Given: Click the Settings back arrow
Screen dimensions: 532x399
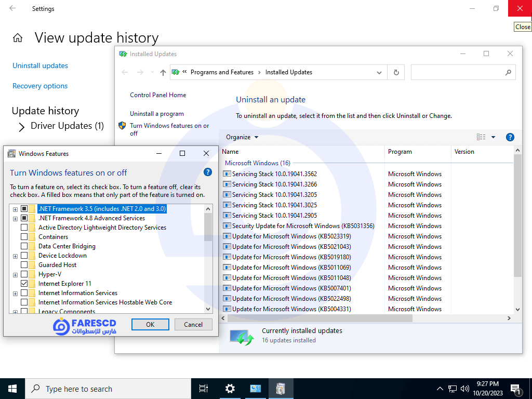Looking at the screenshot, I should pyautogui.click(x=12, y=8).
